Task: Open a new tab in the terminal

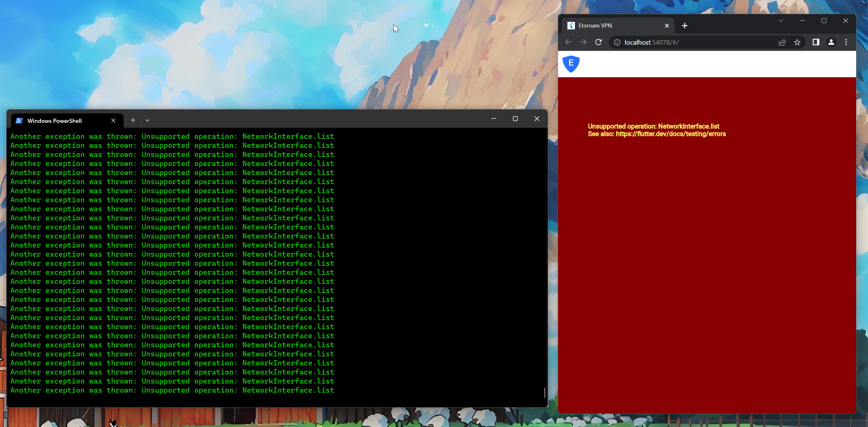Action: click(x=132, y=120)
